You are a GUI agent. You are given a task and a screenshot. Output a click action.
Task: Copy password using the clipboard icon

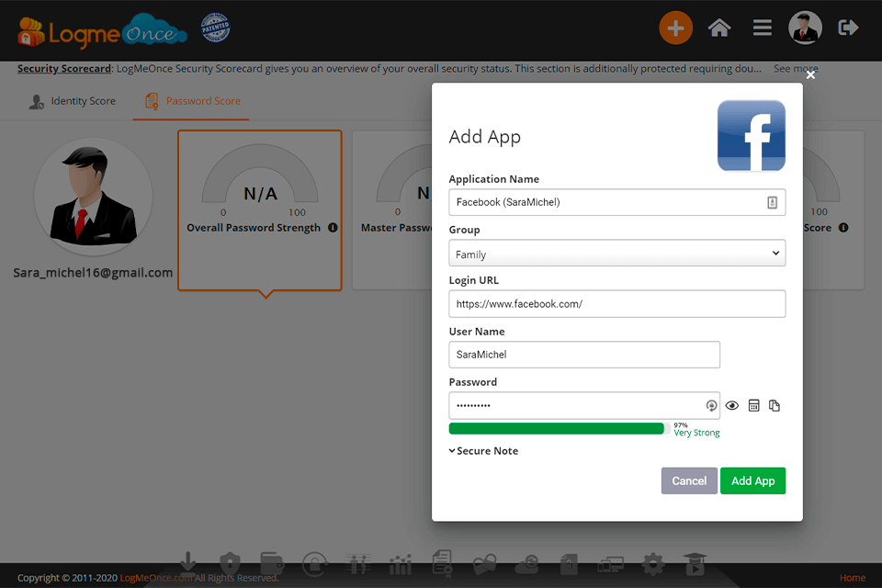click(775, 406)
